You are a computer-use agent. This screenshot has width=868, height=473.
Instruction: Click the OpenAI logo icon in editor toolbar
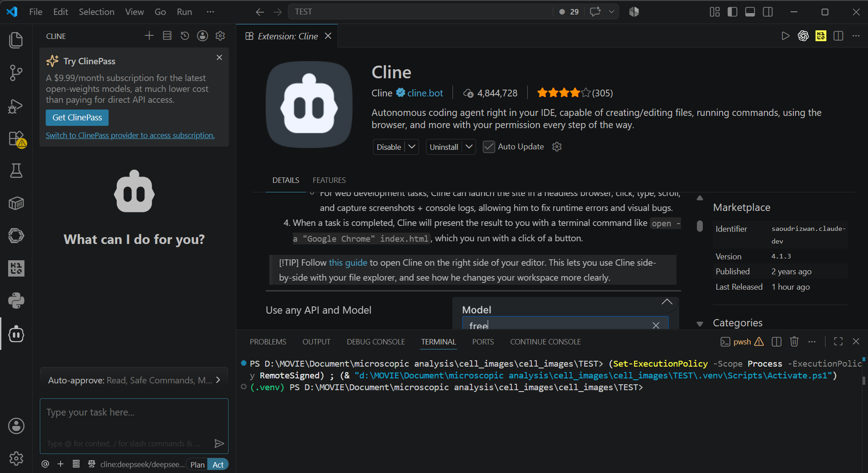click(x=803, y=36)
